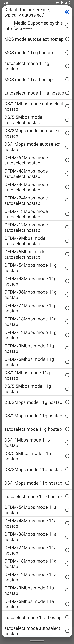The width and height of the screenshot is (74, 644).
Task: Pick OFDM/36Mbps mode 11a hostap
Action: 67,537
